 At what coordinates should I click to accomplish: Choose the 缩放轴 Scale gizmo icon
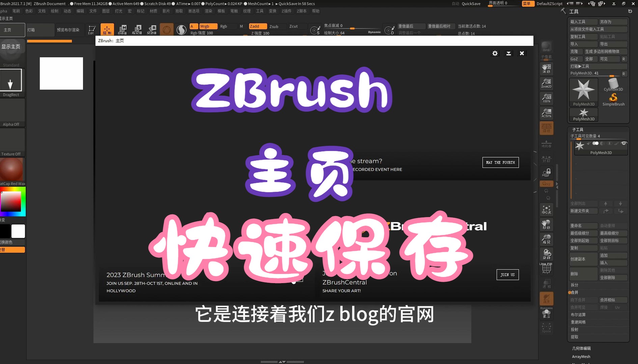pos(137,30)
